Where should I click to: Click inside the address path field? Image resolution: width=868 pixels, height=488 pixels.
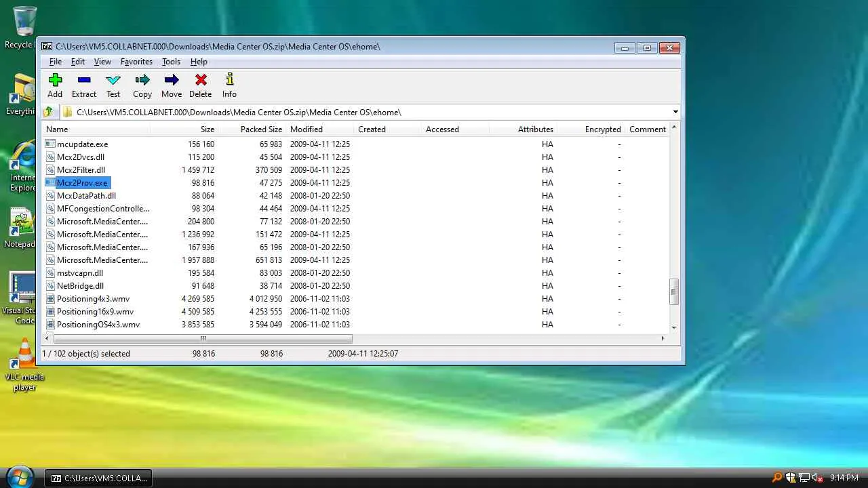pyautogui.click(x=370, y=113)
